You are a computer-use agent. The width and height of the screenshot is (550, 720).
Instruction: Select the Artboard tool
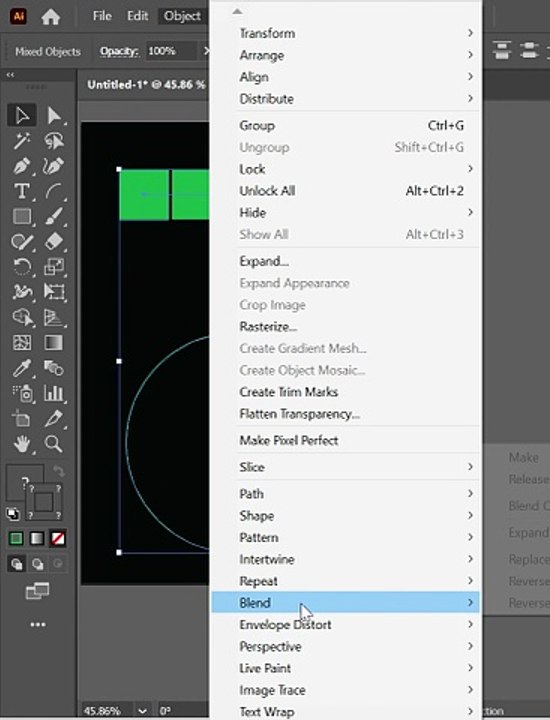click(x=22, y=418)
